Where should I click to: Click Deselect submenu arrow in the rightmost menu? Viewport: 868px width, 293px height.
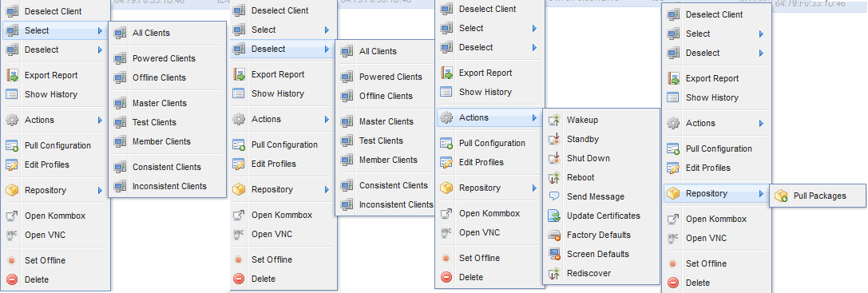pyautogui.click(x=761, y=53)
